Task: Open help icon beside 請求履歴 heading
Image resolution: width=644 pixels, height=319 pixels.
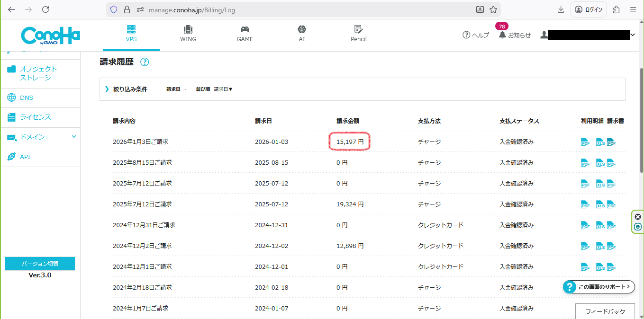Action: [145, 62]
